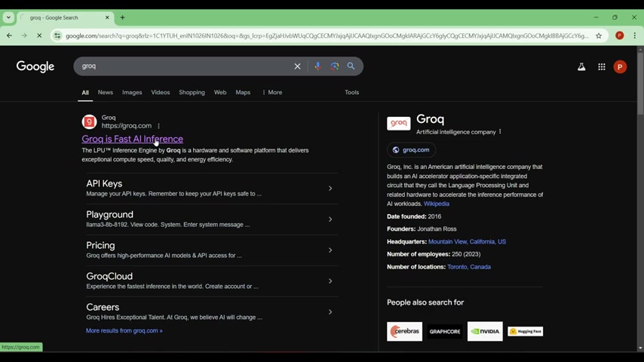Viewport: 644px width, 362px height.
Task: Open the tab search dropdown arrow
Action: (x=8, y=17)
